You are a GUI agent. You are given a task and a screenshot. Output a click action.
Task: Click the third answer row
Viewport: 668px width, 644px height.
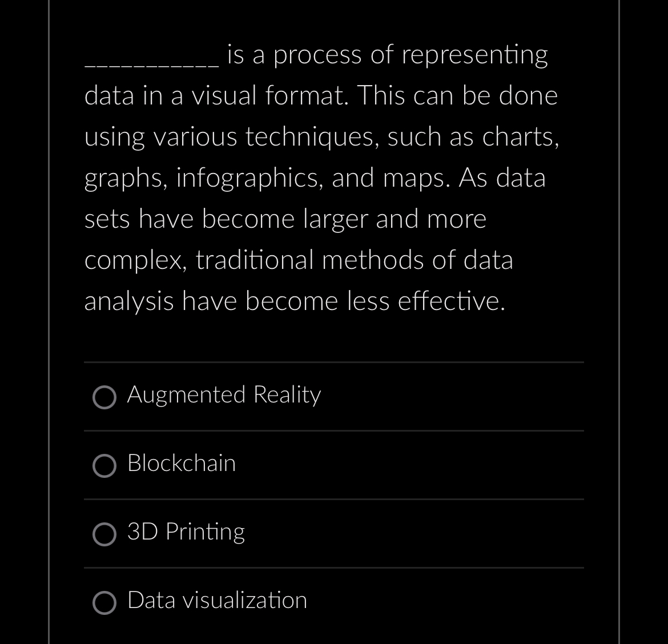334,533
